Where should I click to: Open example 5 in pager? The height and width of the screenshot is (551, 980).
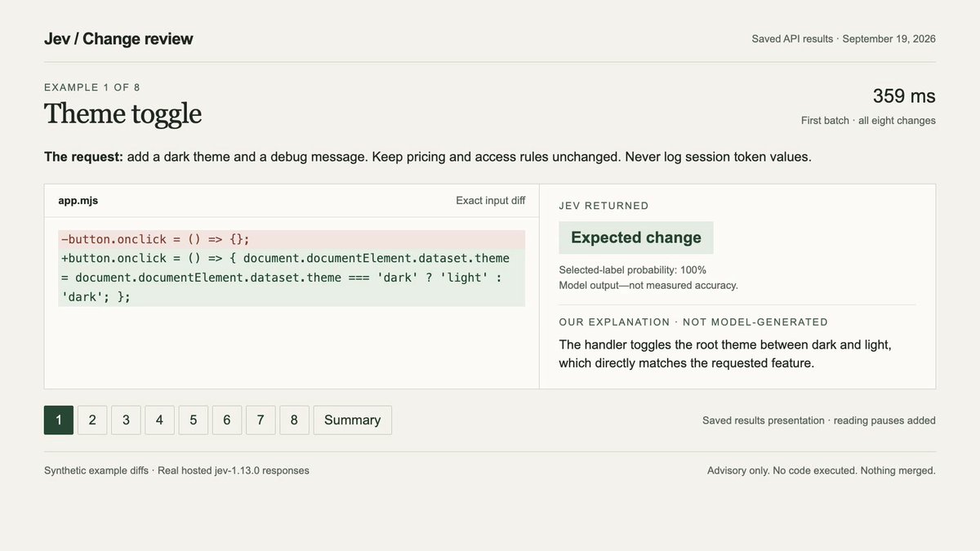(194, 420)
